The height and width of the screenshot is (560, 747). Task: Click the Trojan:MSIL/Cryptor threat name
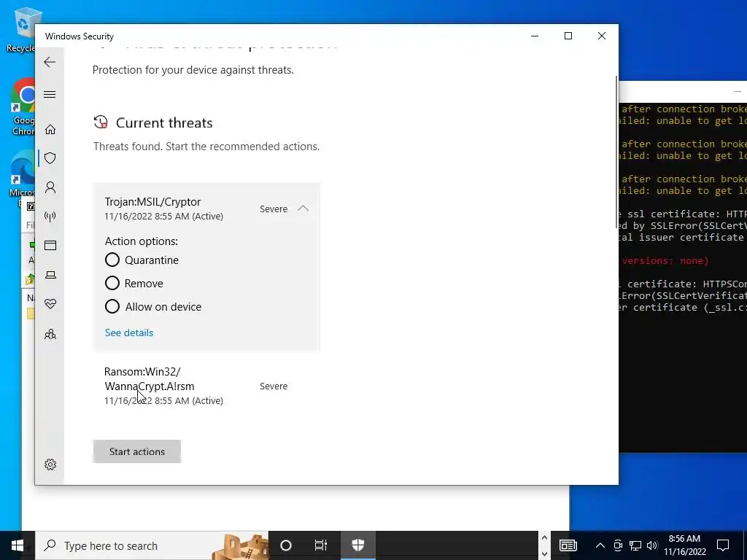point(153,202)
